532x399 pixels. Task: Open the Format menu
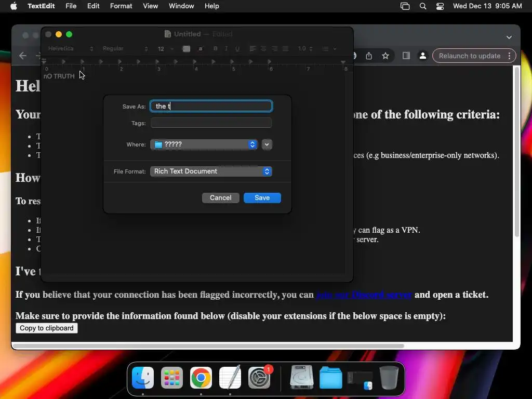(x=121, y=6)
